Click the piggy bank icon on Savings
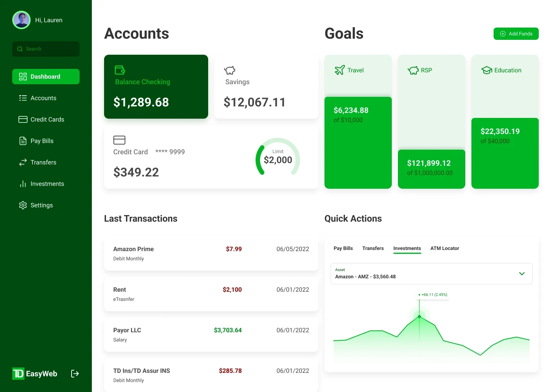The width and height of the screenshot is (551, 392). [x=230, y=70]
